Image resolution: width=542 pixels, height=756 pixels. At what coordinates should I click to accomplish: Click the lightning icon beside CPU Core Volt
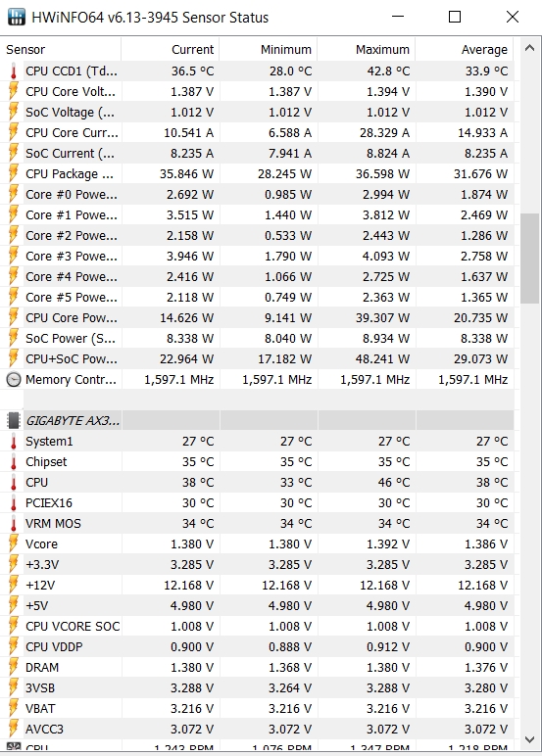point(14,92)
